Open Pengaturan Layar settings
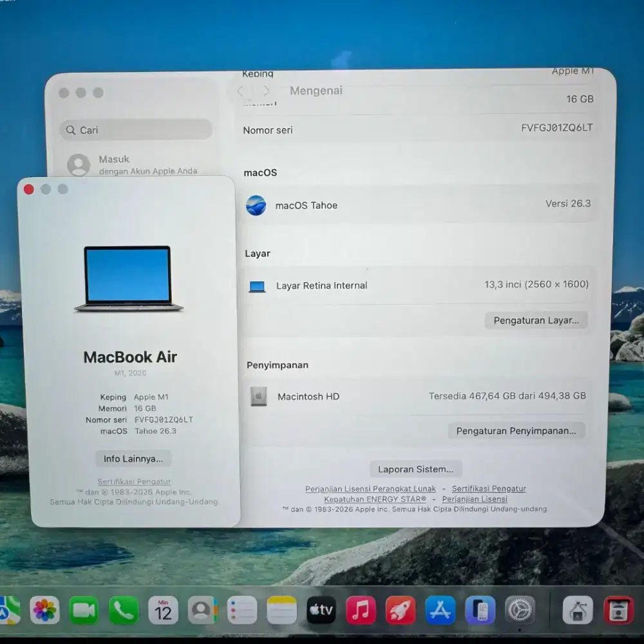 [x=536, y=320]
